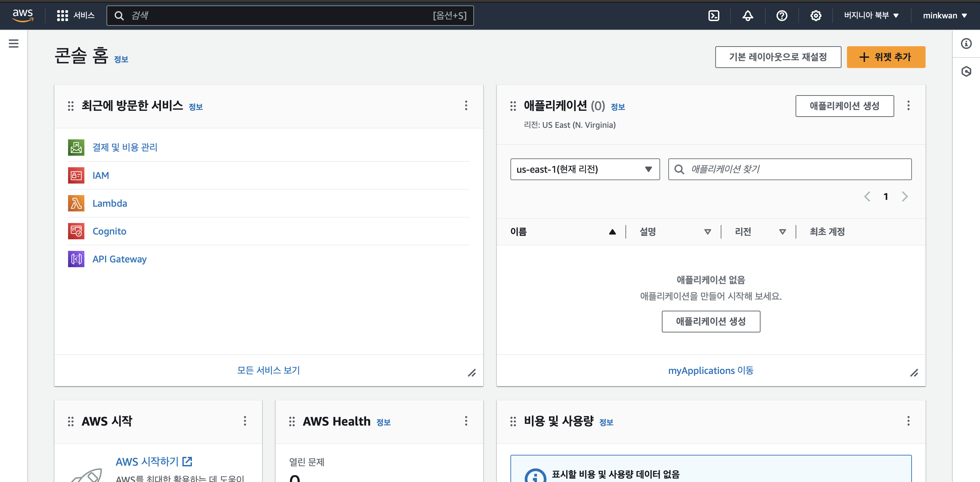
Task: Expand the 버지니아 북부 region selector
Action: 871,16
